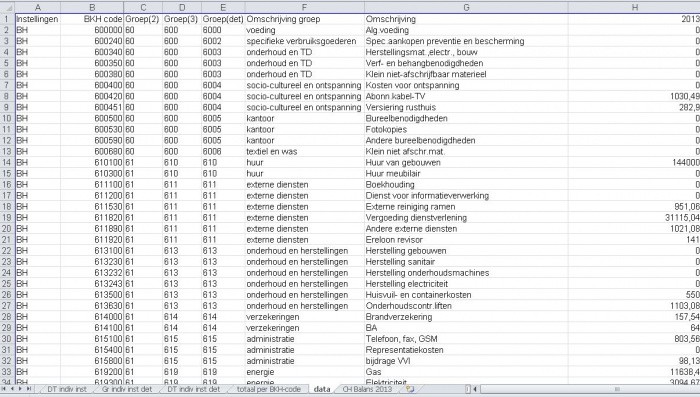Select row 27 header
The height and width of the screenshot is (397, 700).
click(x=7, y=306)
